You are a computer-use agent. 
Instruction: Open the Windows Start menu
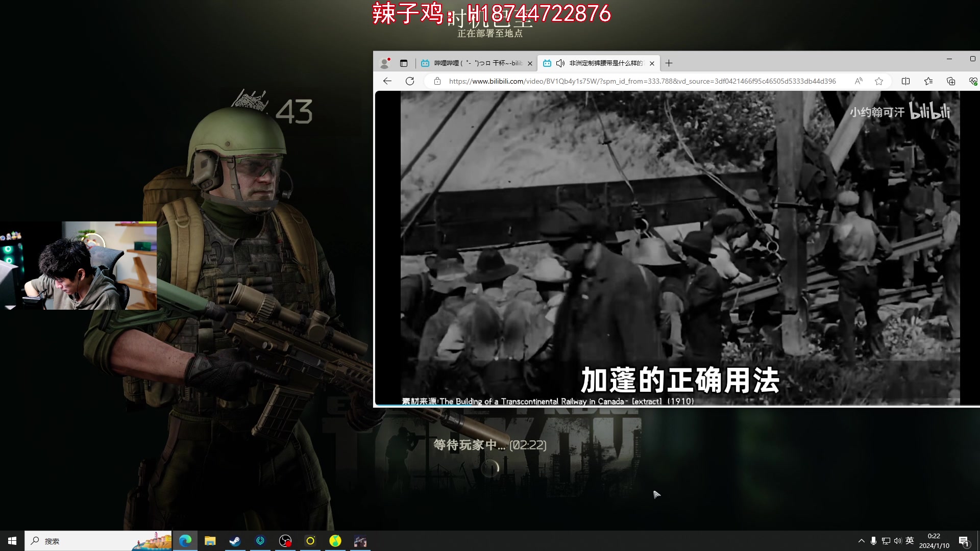12,541
